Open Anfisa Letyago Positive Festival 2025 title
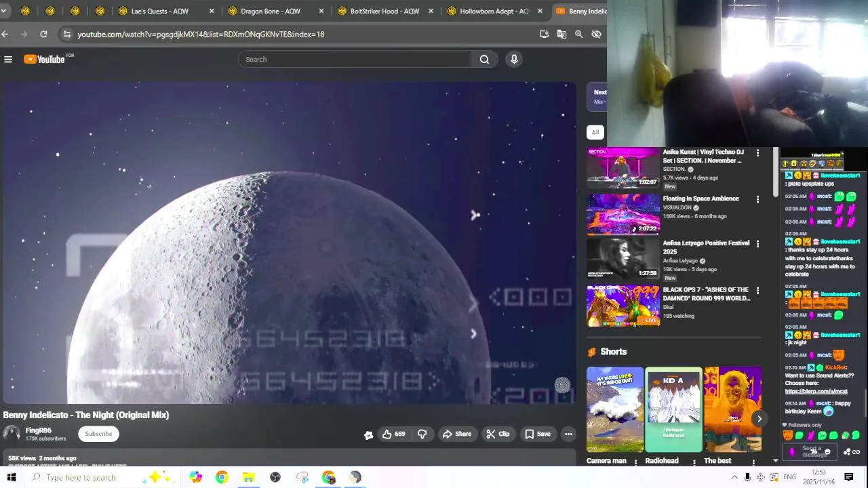Viewport: 868px width, 488px height. [706, 247]
